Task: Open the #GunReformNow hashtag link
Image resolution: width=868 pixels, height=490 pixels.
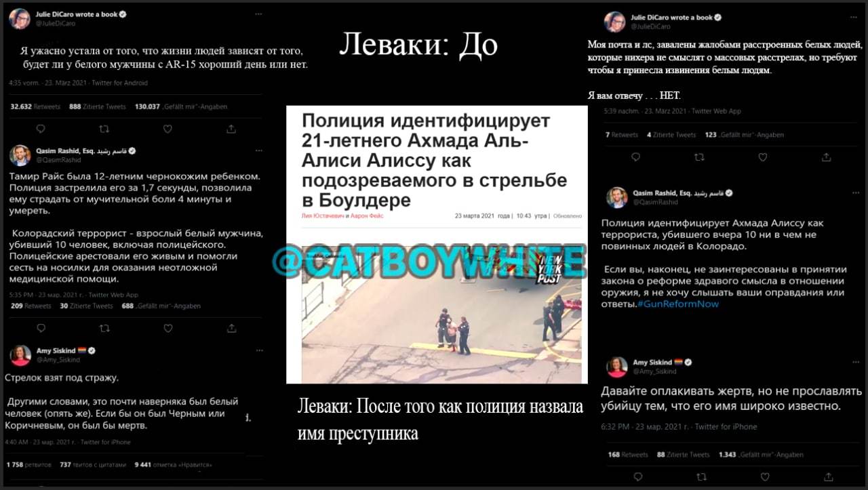Action: coord(678,304)
